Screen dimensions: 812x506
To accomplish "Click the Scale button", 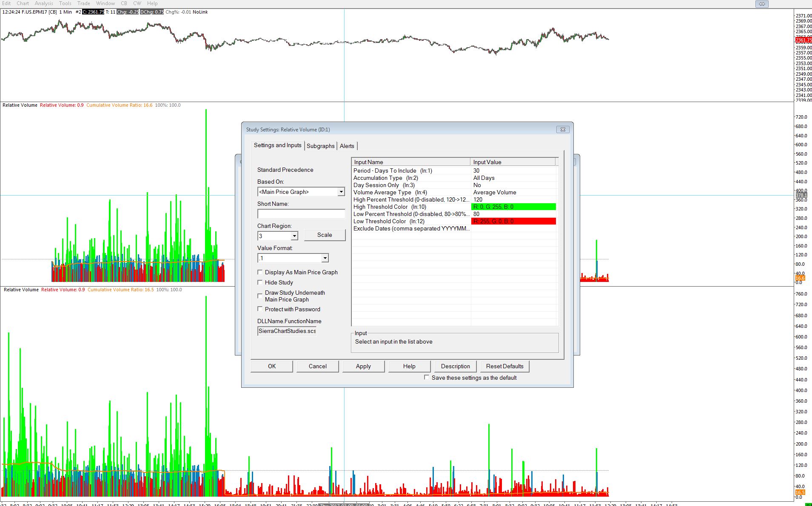I will click(x=325, y=235).
